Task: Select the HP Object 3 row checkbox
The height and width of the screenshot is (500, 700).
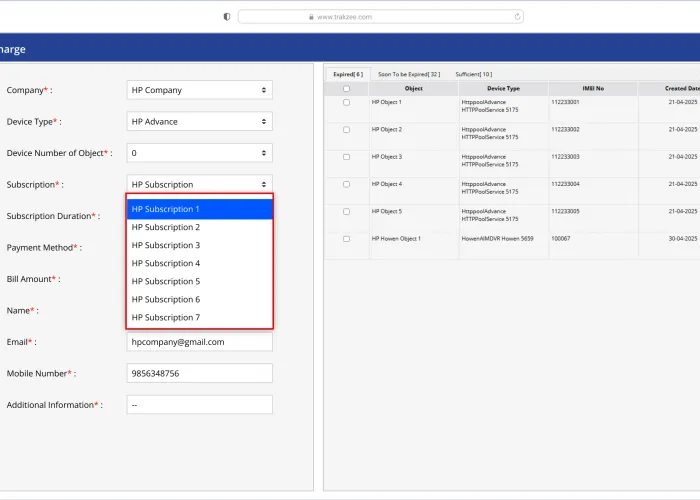Action: point(346,157)
